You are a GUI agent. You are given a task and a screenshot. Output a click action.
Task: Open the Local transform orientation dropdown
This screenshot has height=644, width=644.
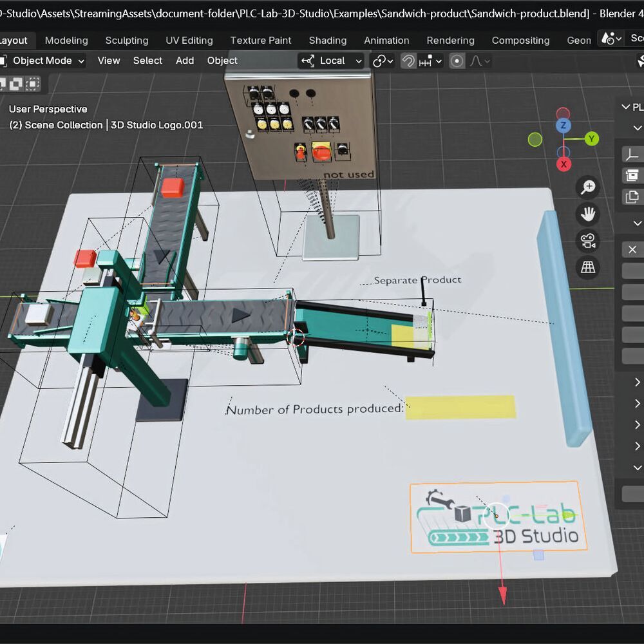pyautogui.click(x=331, y=61)
